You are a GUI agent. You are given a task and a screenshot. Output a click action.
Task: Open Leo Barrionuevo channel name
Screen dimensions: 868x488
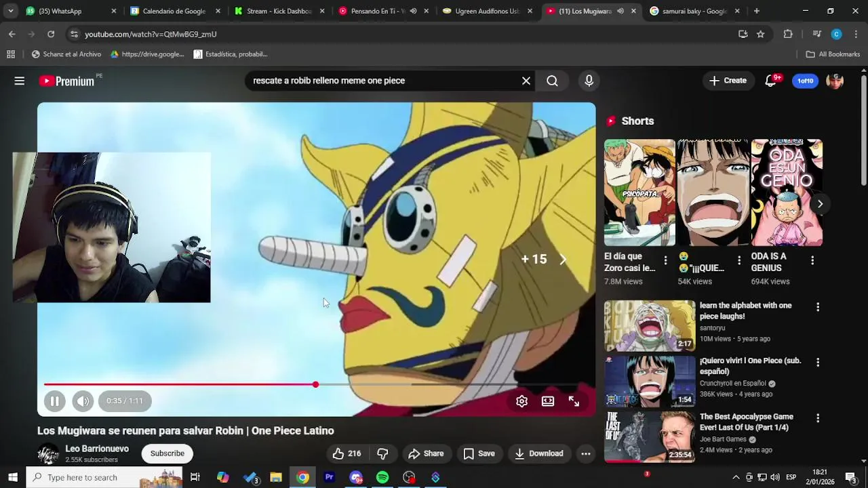click(97, 449)
